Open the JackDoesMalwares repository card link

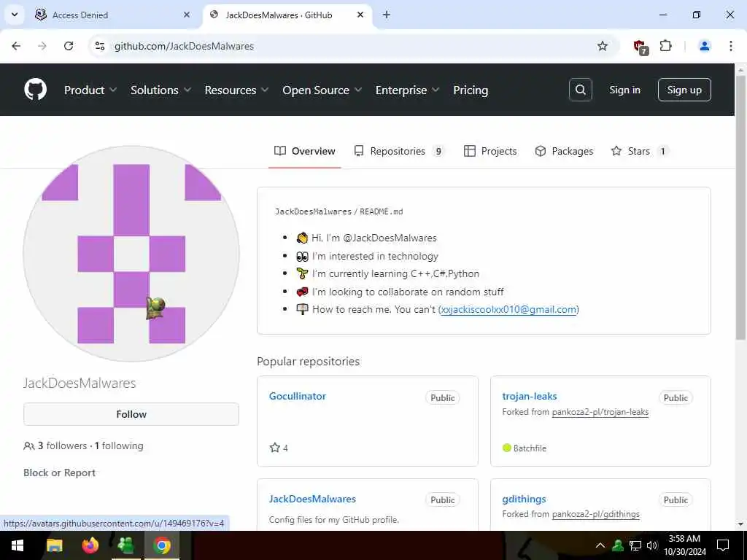point(312,499)
